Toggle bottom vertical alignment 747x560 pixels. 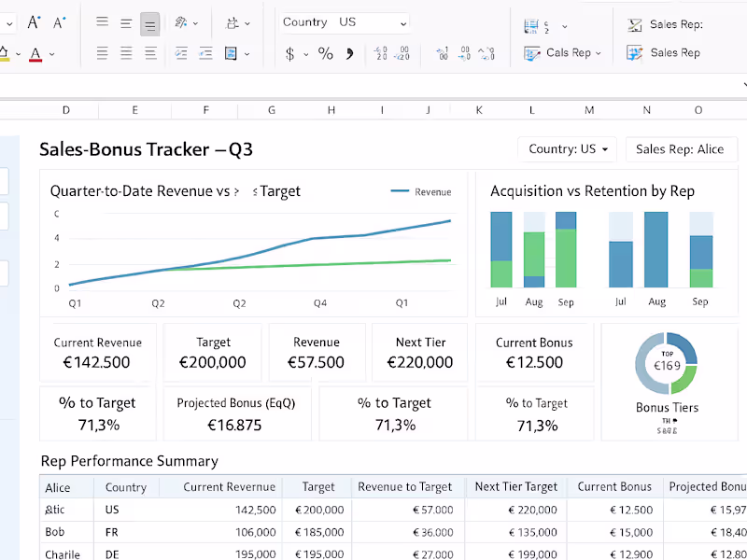[150, 23]
